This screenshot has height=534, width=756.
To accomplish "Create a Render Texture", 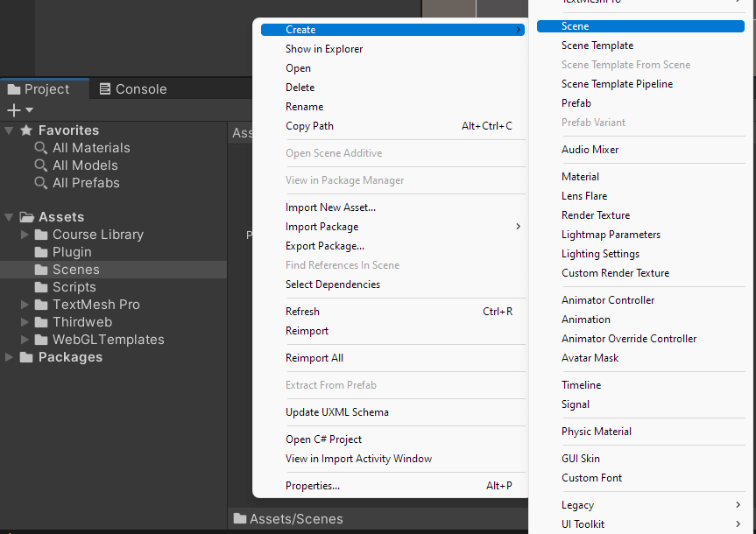I will 640,215.
